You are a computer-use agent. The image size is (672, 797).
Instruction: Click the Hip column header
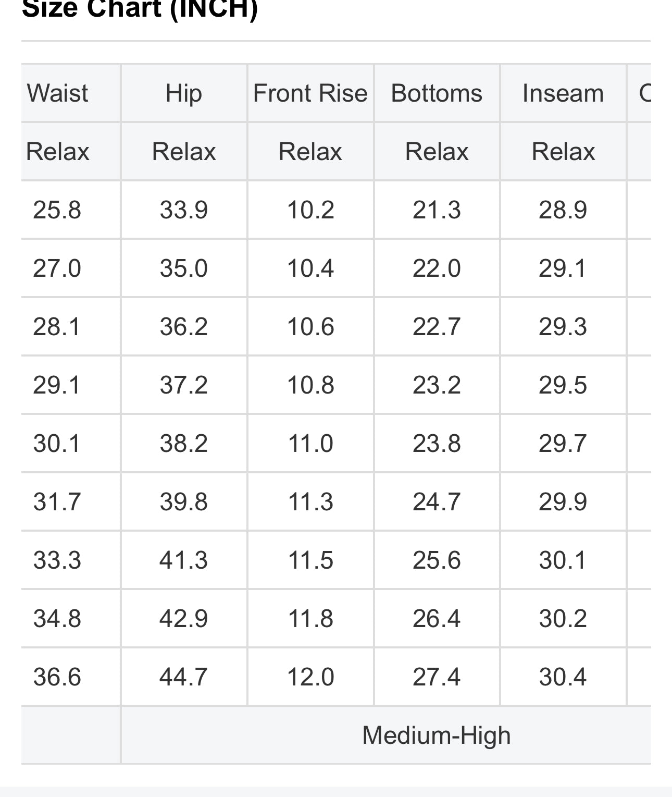point(183,93)
